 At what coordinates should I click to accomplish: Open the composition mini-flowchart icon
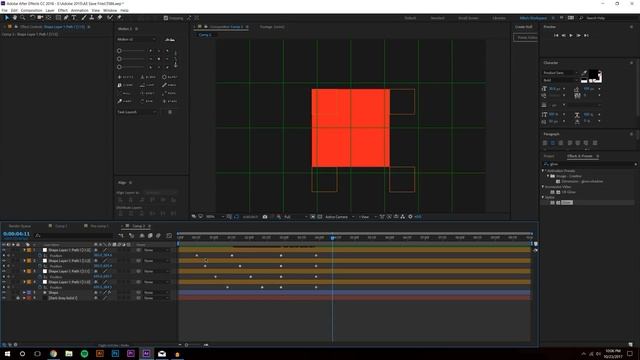[x=121, y=236]
